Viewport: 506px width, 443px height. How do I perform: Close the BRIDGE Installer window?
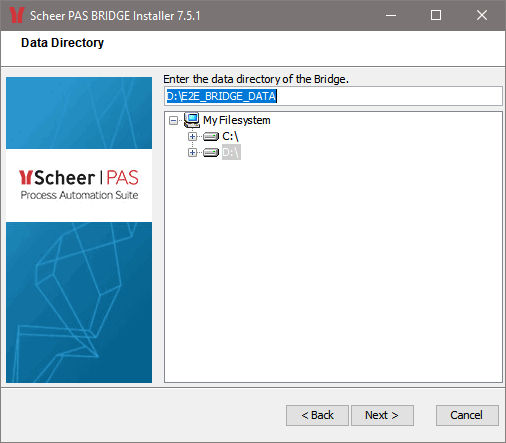click(482, 15)
